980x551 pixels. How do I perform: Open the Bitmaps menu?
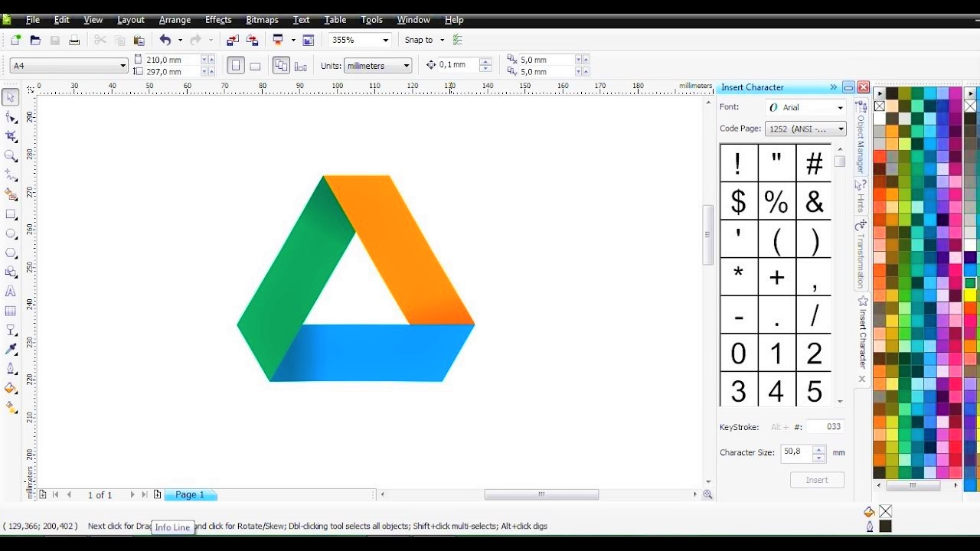pos(262,20)
